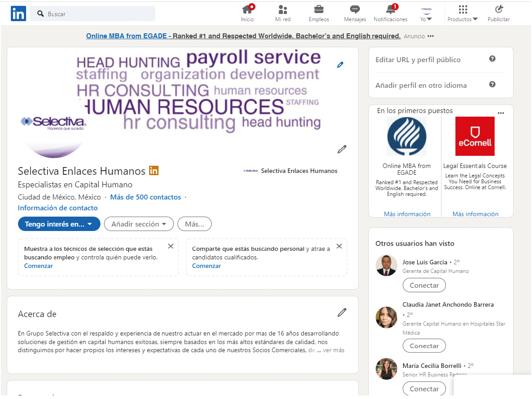Open options dots in En los primeros puestos
Screen dimensions: 532x399
(x=501, y=113)
